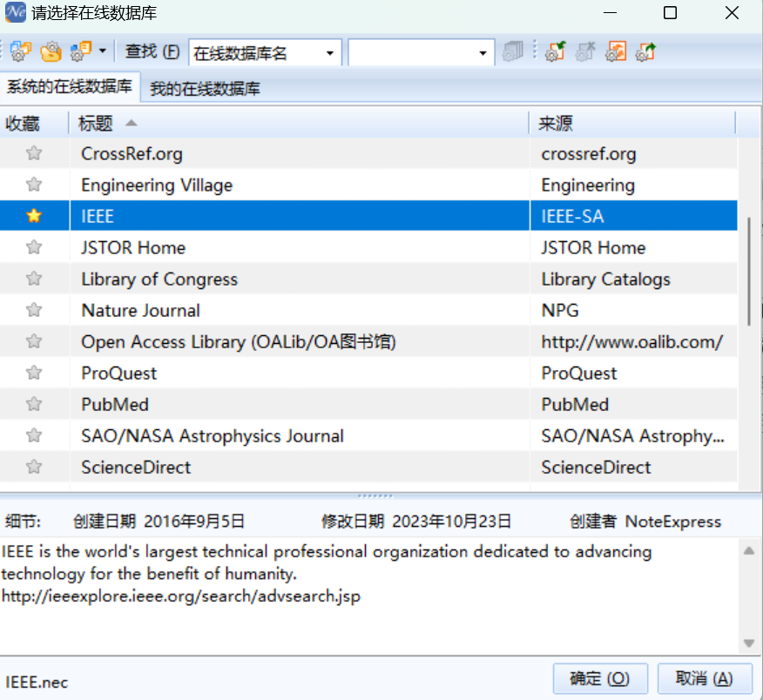Screen dimensions: 763x700
Task: Switch to the 我的在线数据库 tab
Action: pos(205,89)
